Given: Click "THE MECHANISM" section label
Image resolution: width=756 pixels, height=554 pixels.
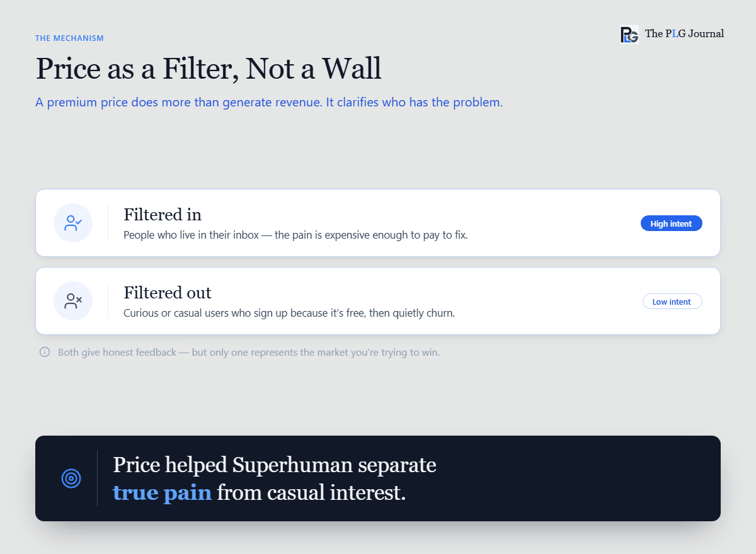Looking at the screenshot, I should [x=69, y=38].
